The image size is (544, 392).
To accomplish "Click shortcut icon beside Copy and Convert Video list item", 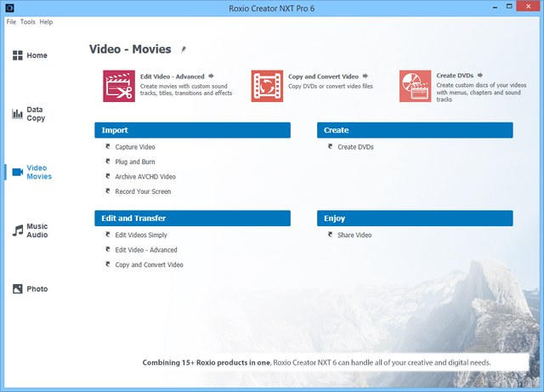I will click(x=108, y=264).
